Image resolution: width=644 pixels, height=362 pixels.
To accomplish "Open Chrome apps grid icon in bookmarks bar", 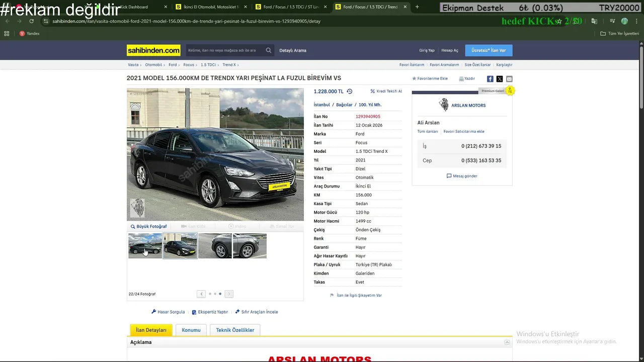I will [x=7, y=34].
